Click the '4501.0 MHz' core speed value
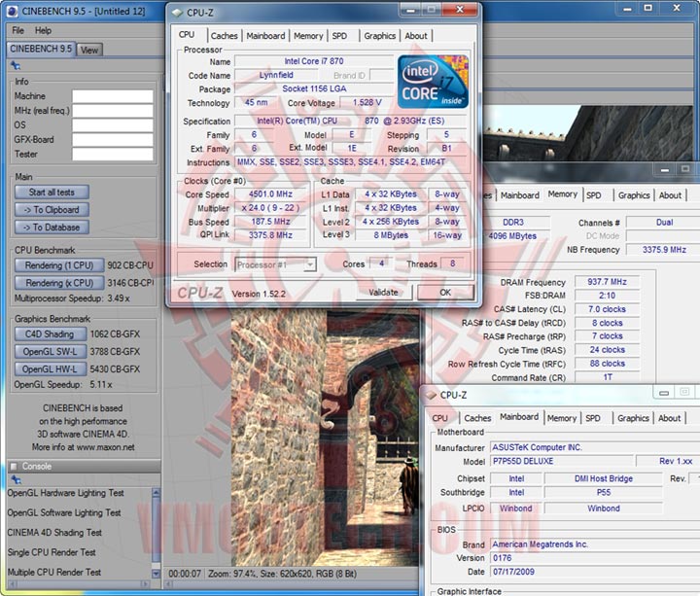Screen dimensions: 700x596 (270, 194)
